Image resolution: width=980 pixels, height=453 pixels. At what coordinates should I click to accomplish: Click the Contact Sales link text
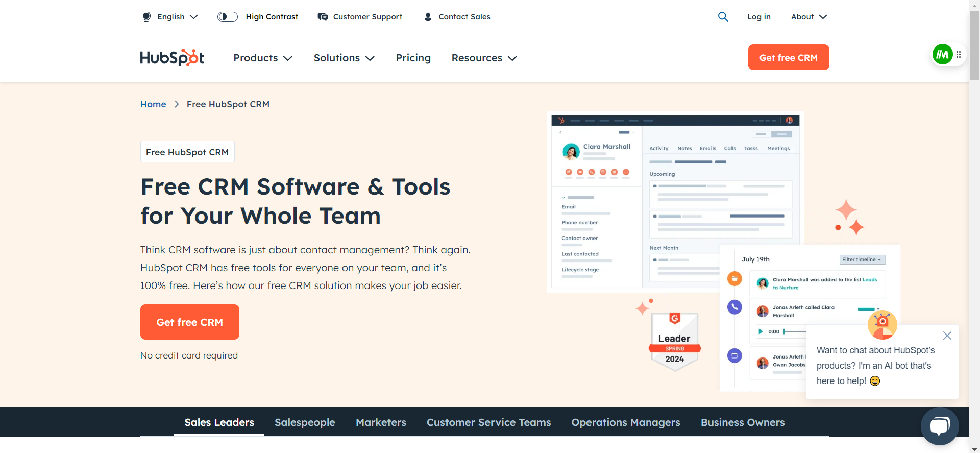(x=464, y=17)
